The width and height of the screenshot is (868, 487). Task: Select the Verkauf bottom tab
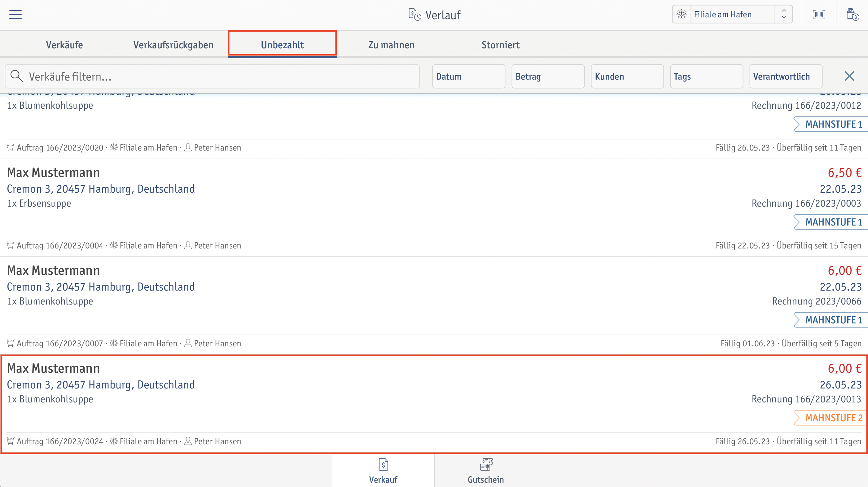coord(383,471)
